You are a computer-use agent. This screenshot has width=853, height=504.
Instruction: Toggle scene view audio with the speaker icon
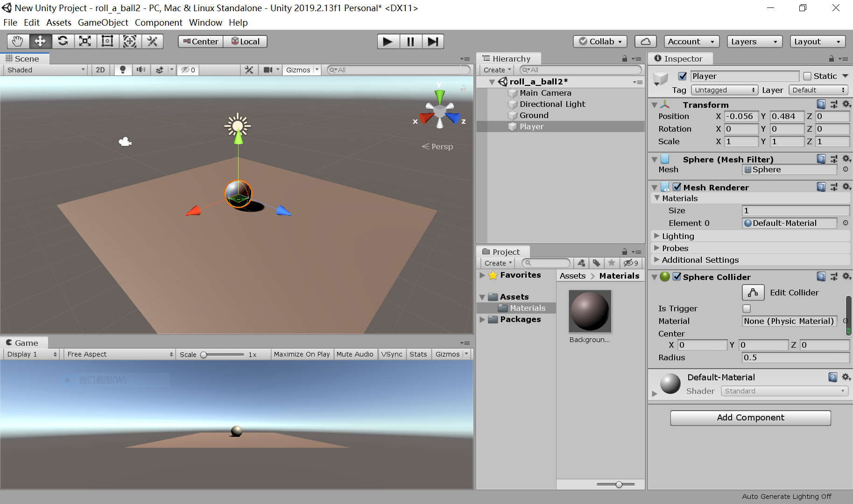(x=141, y=70)
